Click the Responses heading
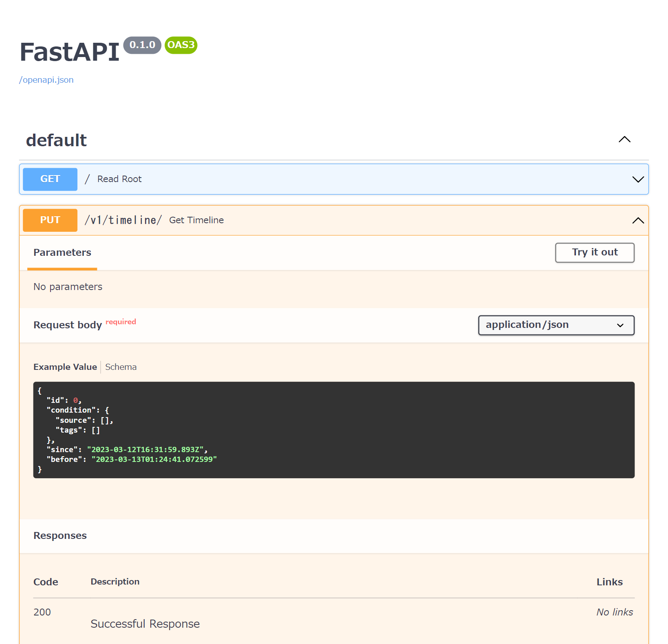This screenshot has width=668, height=644. tap(60, 536)
